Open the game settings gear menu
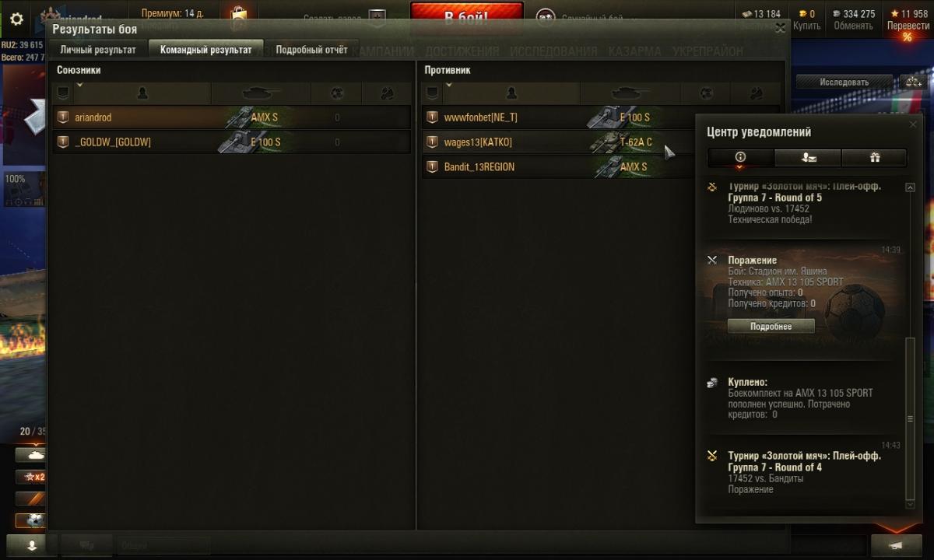Screen dimensions: 934x560 (16, 19)
